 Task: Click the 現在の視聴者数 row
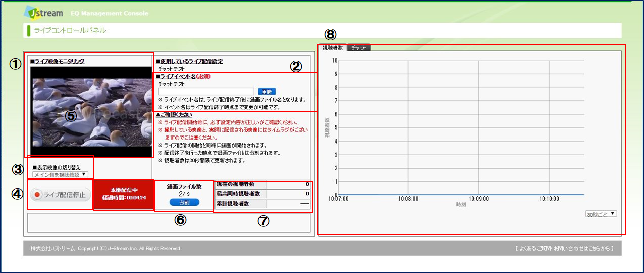pos(263,184)
